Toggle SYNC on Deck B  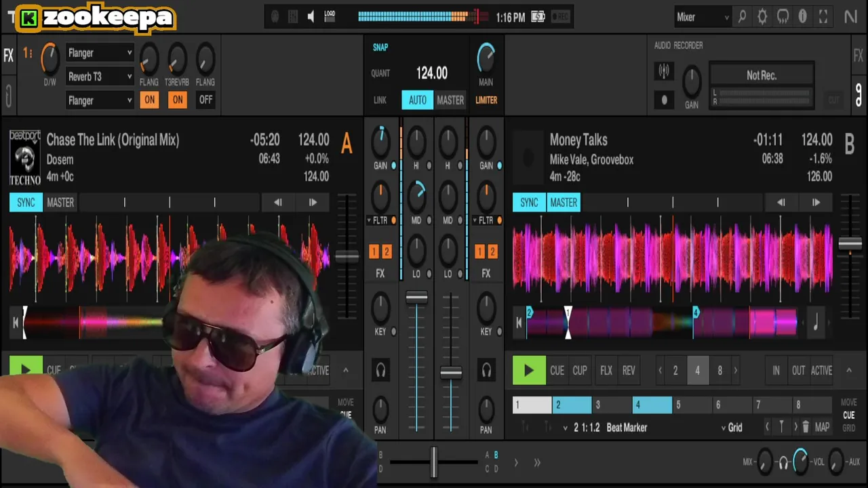pos(529,202)
